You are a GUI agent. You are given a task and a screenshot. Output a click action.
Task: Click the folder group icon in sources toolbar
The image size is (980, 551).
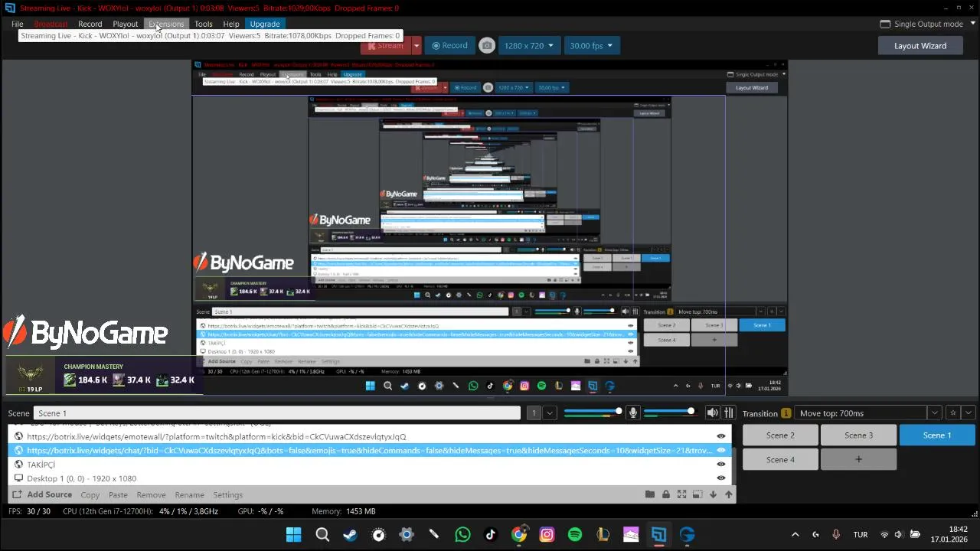pos(650,494)
